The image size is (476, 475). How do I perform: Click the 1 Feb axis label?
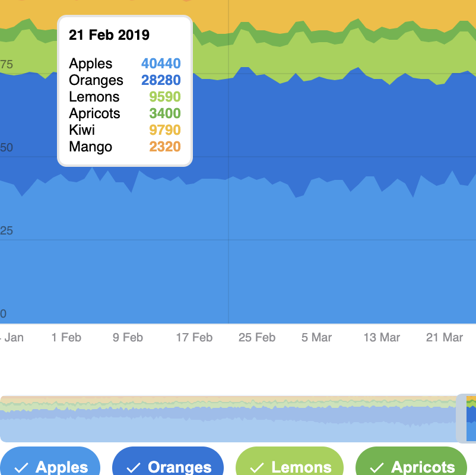(66, 338)
